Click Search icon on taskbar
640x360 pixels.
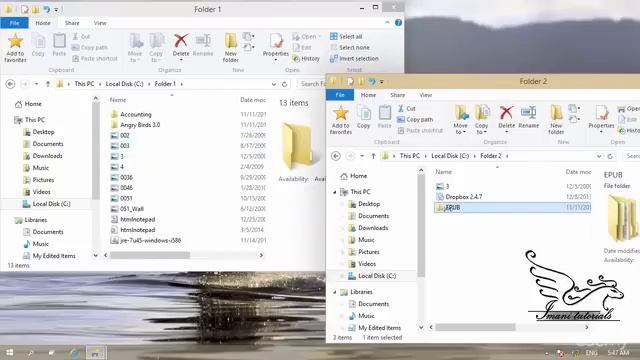(x=31, y=353)
